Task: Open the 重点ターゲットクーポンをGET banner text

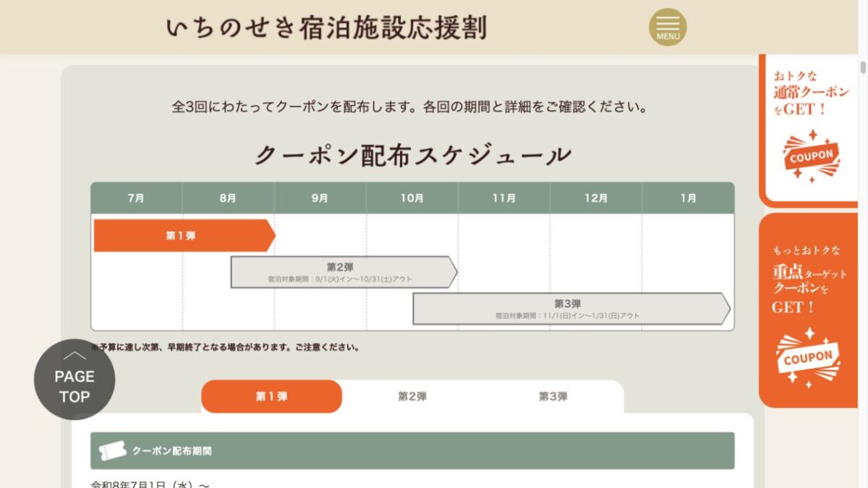Action: pyautogui.click(x=809, y=279)
